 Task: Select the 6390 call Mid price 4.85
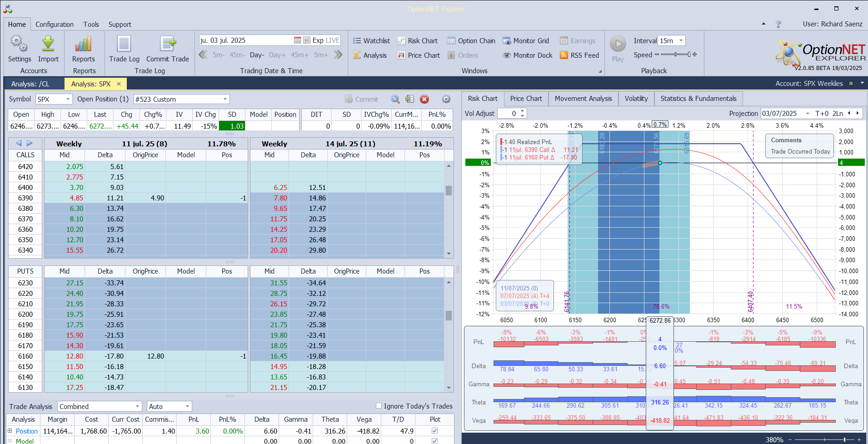(x=65, y=198)
